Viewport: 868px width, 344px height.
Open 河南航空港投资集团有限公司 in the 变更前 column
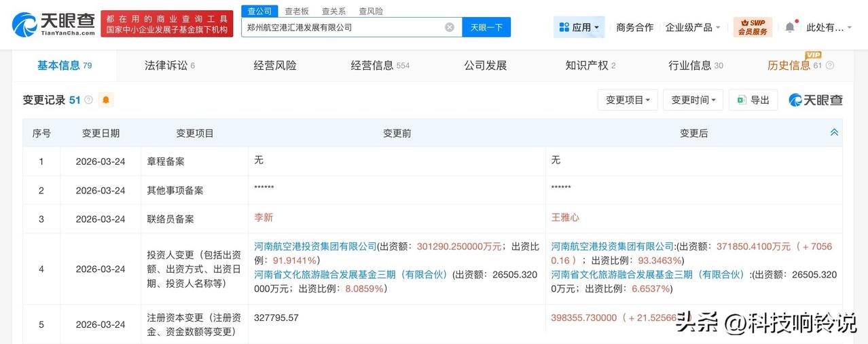click(315, 246)
